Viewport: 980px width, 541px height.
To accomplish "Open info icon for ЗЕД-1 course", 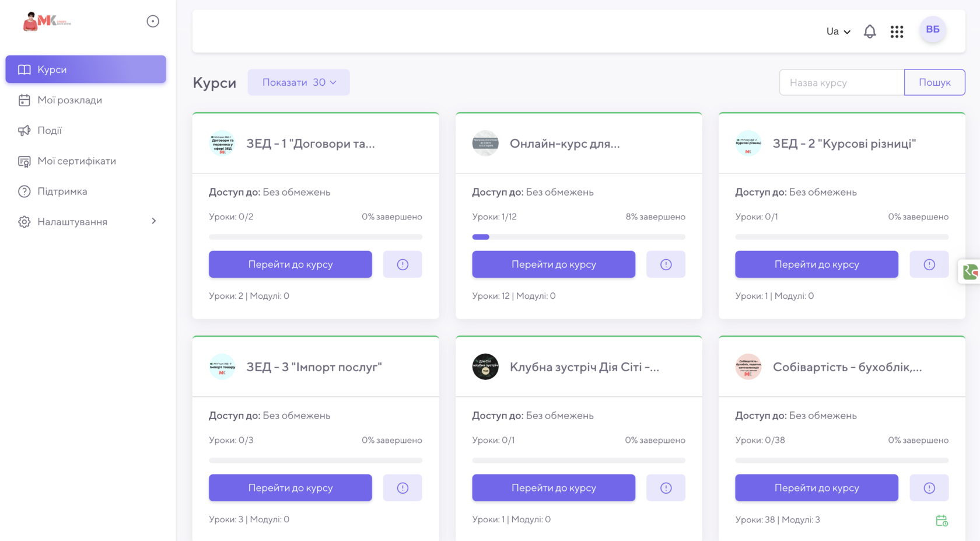I will (402, 264).
